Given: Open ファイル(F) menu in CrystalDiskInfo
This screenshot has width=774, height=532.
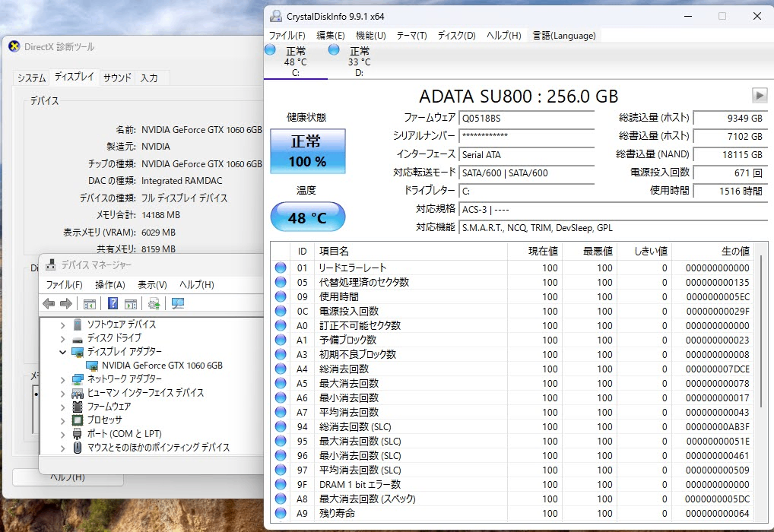Looking at the screenshot, I should click(287, 36).
